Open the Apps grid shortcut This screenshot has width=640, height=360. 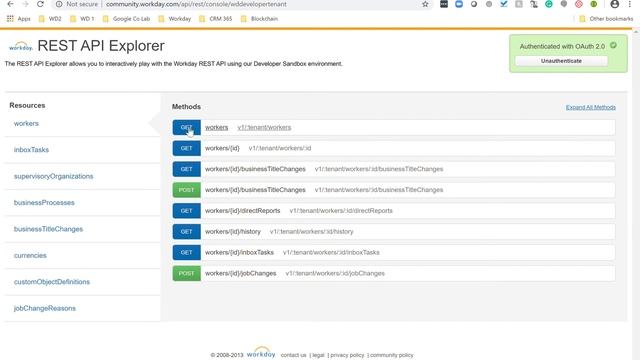[x=18, y=19]
